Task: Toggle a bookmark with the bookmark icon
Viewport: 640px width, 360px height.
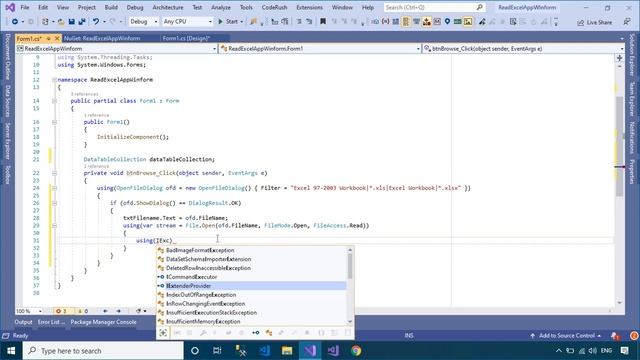Action: (x=323, y=22)
